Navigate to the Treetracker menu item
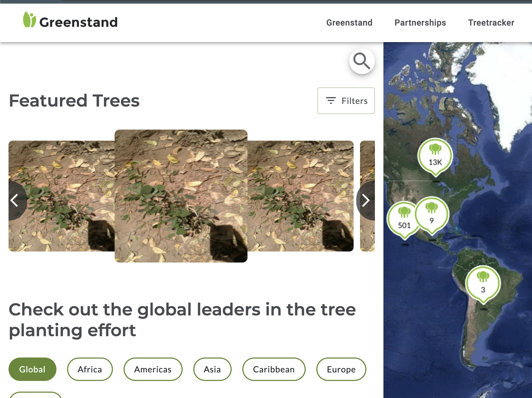The width and height of the screenshot is (532, 398). point(491,22)
